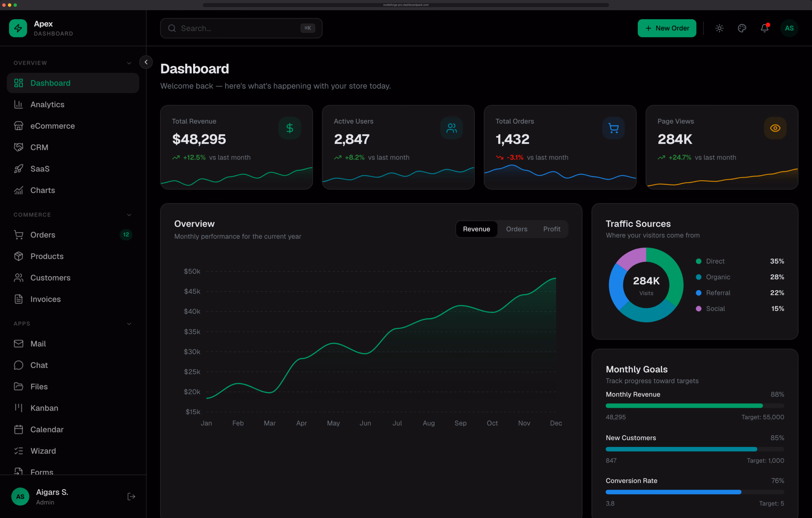Open Analytics page from sidebar label
This screenshot has width=812, height=518.
point(48,105)
